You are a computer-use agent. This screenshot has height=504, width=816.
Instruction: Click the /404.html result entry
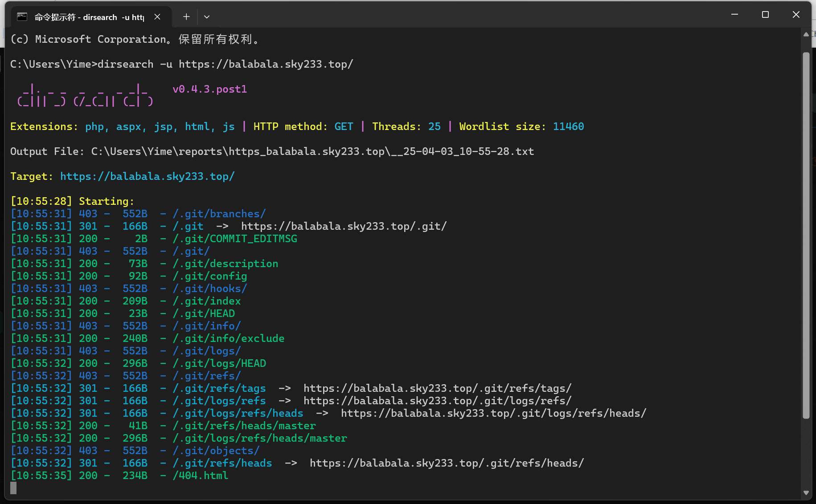(x=201, y=476)
